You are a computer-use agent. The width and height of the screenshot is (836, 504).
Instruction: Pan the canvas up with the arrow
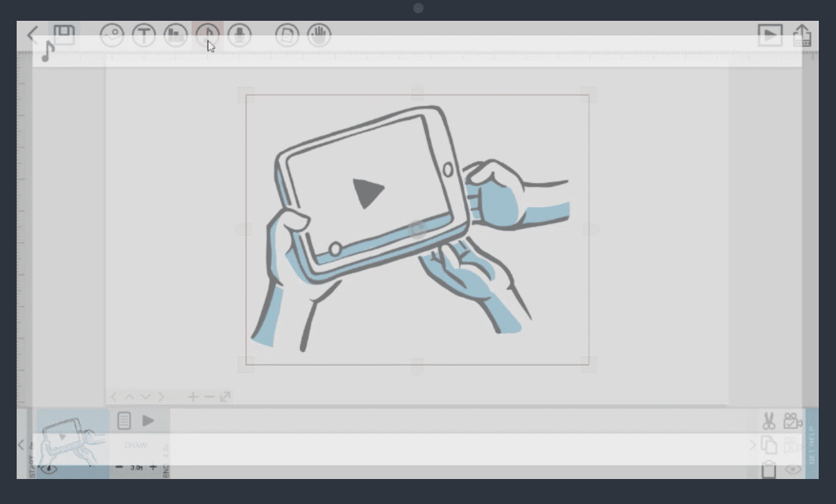tap(130, 397)
